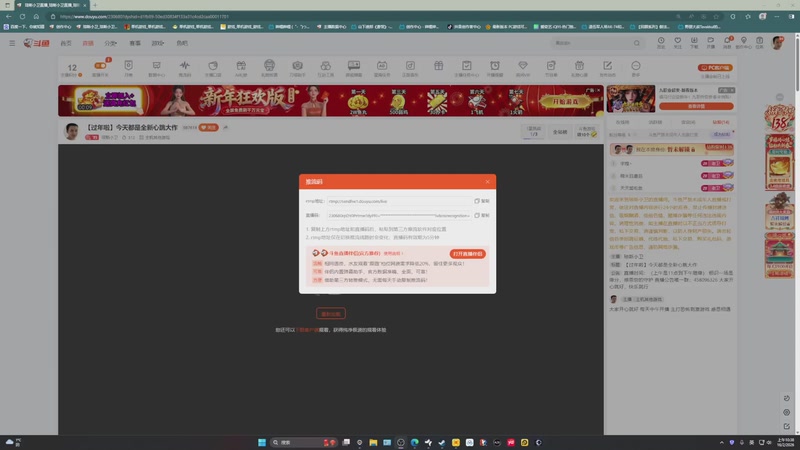Open the companion usage instructions link

click(x=393, y=253)
